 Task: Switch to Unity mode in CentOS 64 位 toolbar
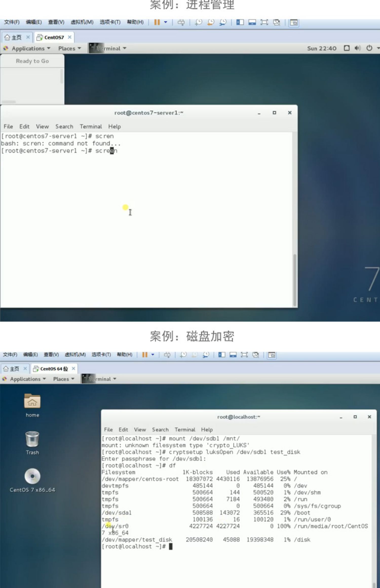(256, 355)
